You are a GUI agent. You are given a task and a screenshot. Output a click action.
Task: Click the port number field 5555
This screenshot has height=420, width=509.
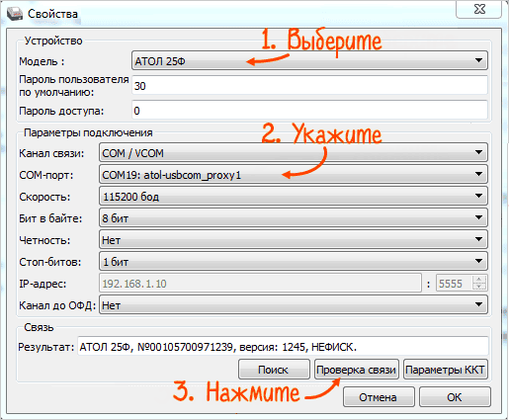coord(454,283)
